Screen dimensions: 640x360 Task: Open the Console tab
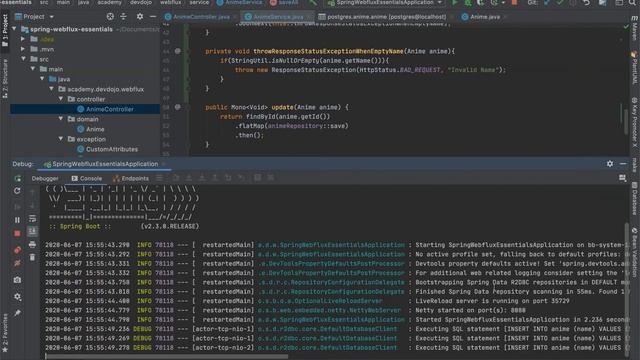tap(87, 178)
